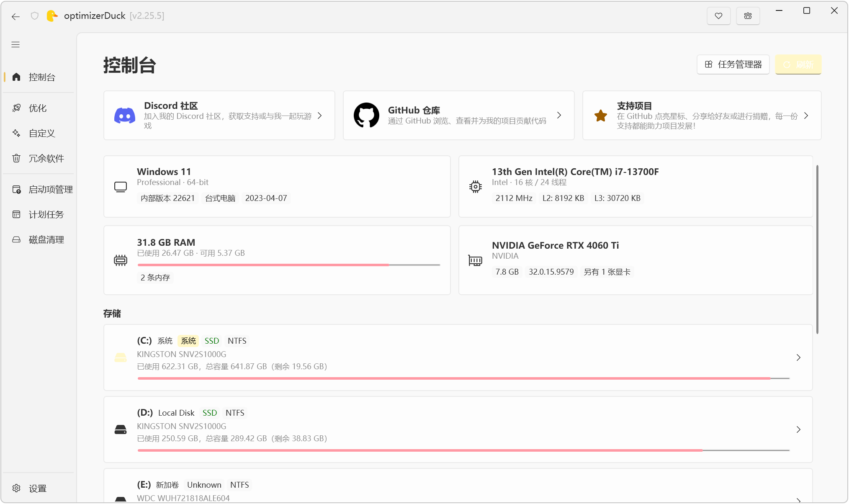Viewport: 849px width, 504px height.
Task: Open the GitHub 仓库 card
Action: [x=459, y=116]
